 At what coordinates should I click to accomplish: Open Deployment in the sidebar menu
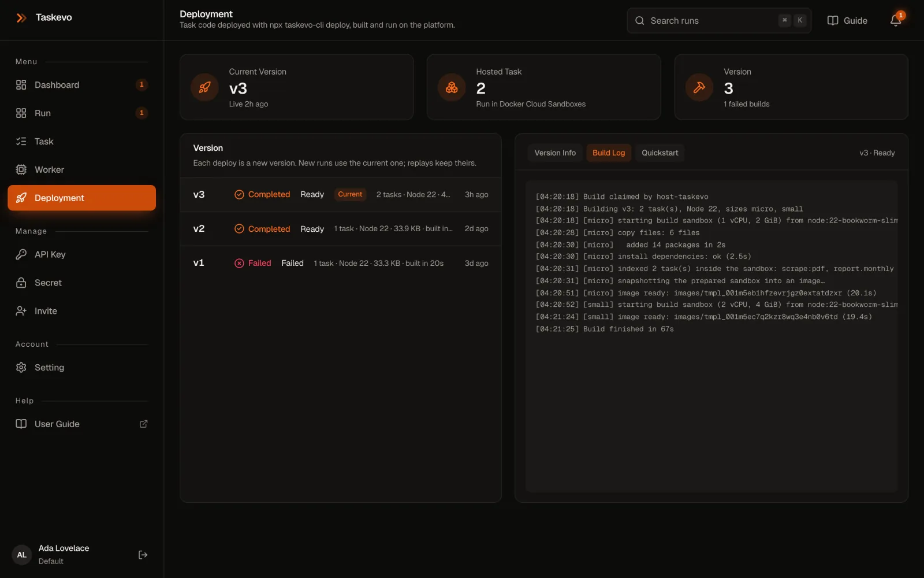[81, 198]
